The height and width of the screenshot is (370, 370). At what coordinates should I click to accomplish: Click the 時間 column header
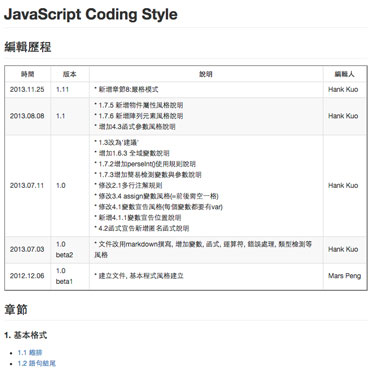coord(27,74)
